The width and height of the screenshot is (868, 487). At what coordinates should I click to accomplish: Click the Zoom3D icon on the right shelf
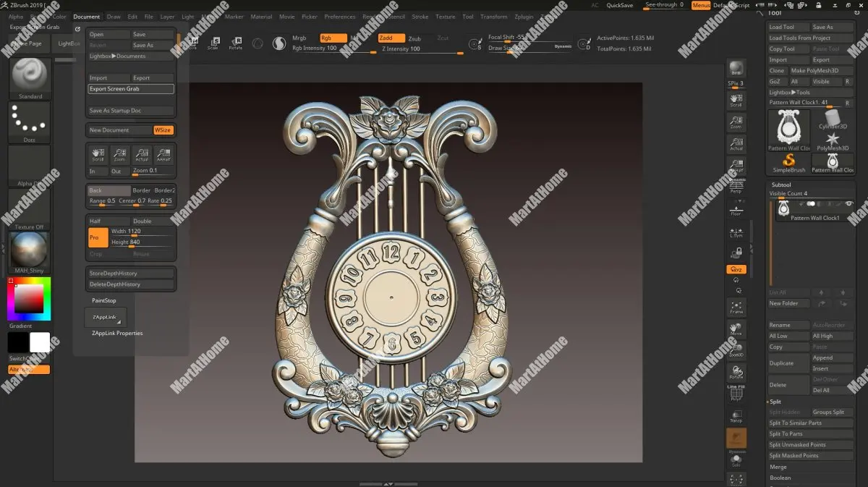pyautogui.click(x=736, y=351)
